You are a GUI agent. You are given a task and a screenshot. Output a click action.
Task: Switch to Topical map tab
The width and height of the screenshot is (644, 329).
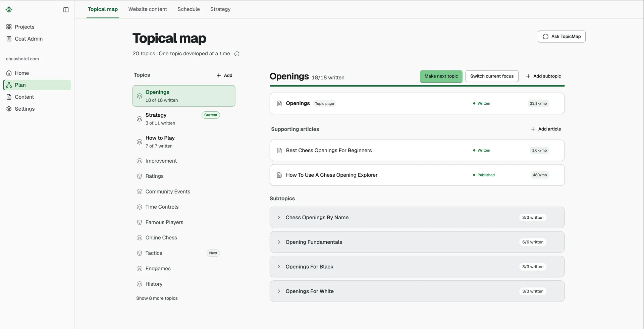coord(103,9)
